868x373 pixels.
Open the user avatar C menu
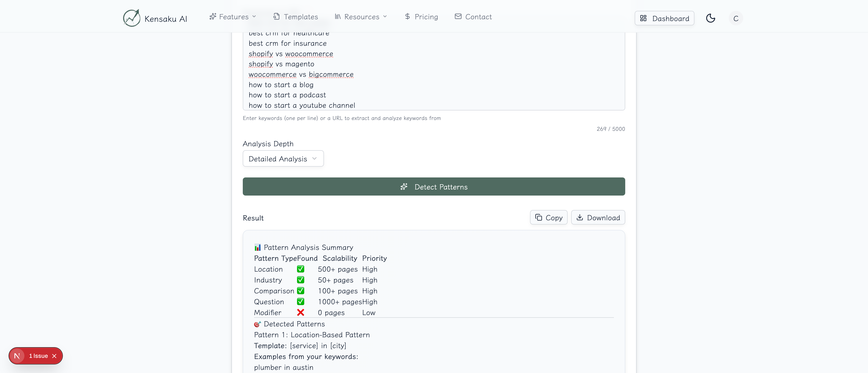(x=736, y=18)
